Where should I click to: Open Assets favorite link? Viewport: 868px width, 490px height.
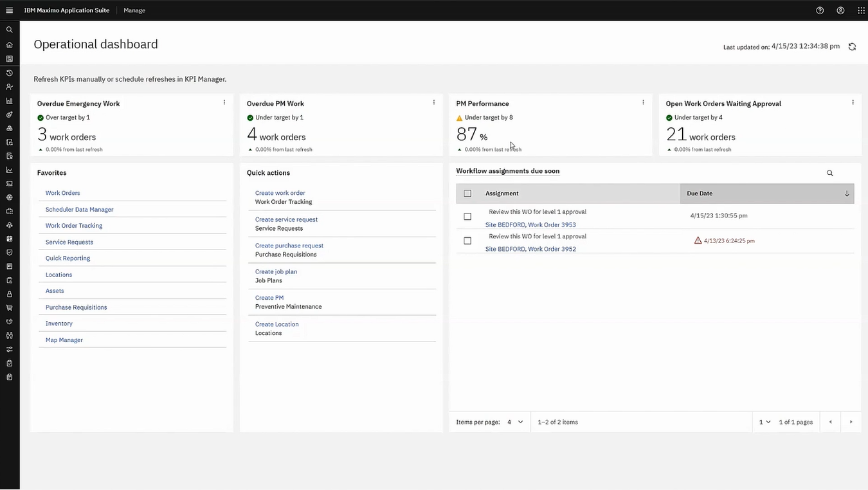pyautogui.click(x=55, y=291)
